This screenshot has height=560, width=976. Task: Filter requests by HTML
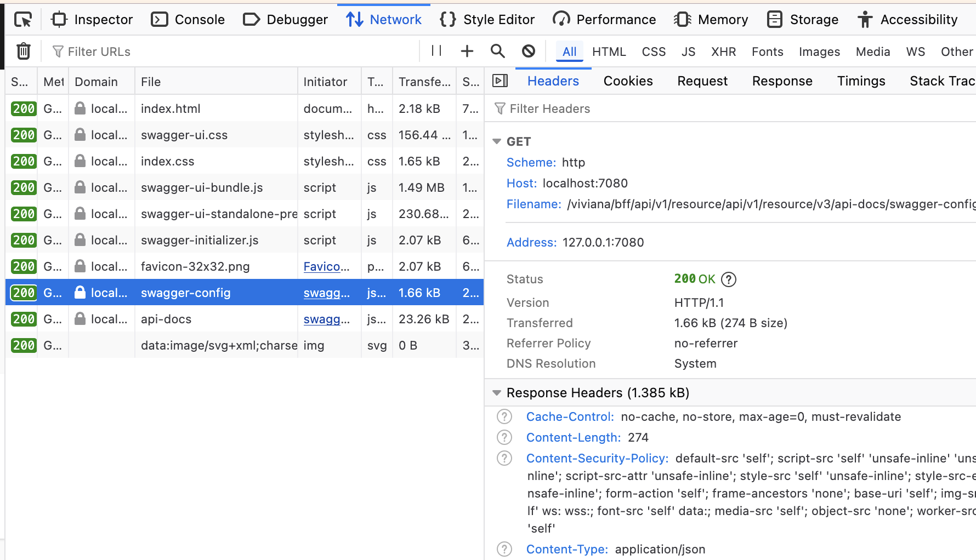609,52
